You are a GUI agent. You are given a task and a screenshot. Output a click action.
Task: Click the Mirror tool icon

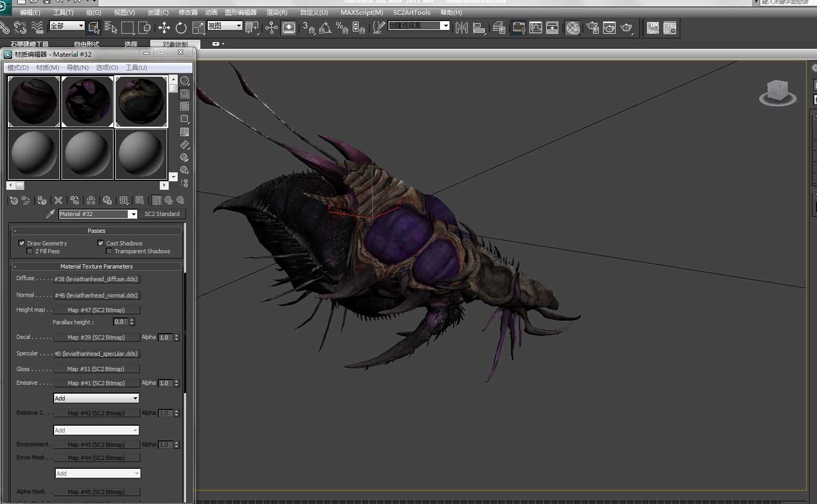pos(462,27)
